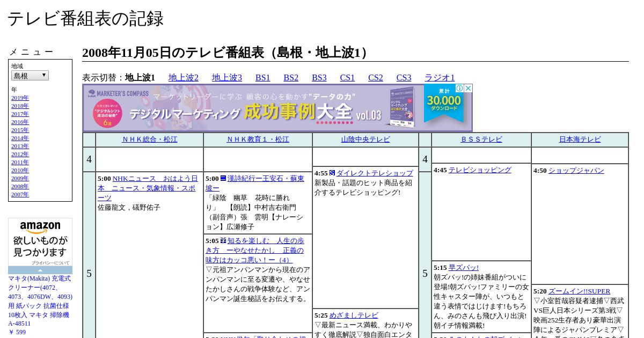The height and width of the screenshot is (338, 644).
Task: Select the cast text 佐藤龍文，礒野佑子
Action: pyautogui.click(x=129, y=208)
